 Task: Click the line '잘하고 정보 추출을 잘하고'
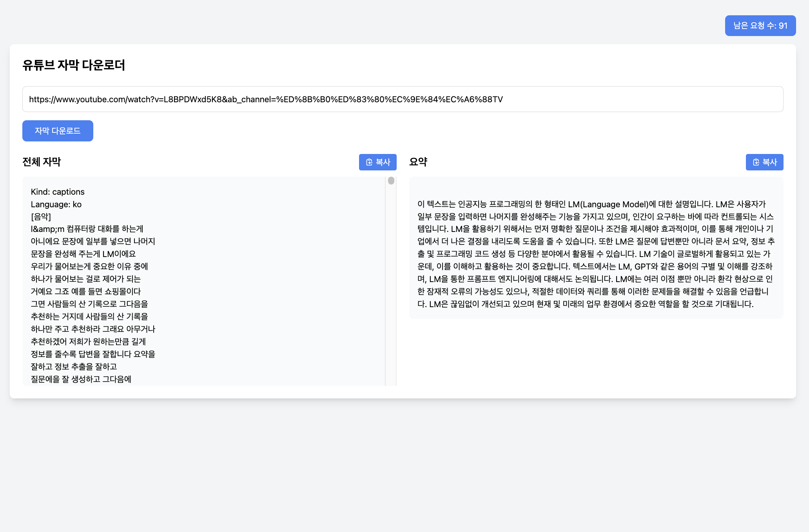coord(74,367)
